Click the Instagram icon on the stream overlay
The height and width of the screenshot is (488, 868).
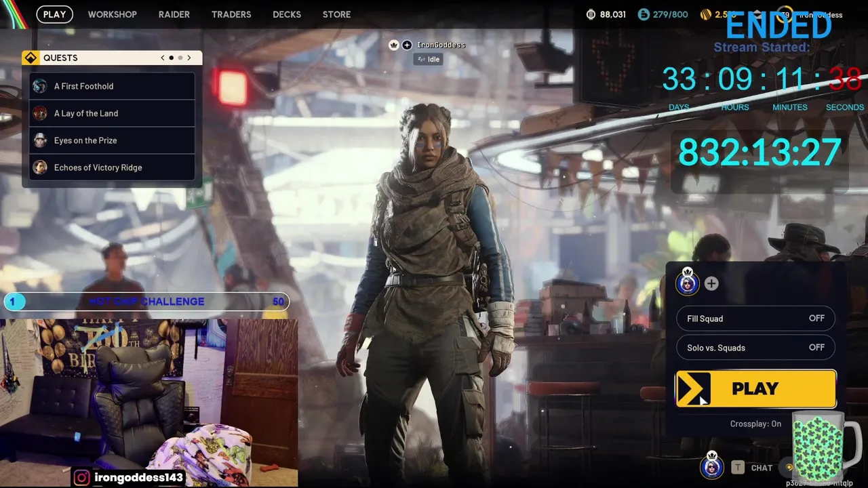[x=82, y=477]
